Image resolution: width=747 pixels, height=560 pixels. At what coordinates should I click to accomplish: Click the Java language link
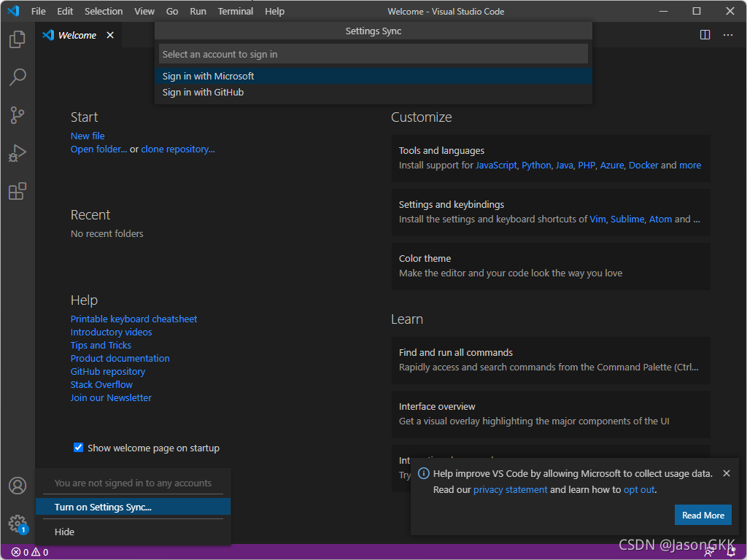[x=564, y=166]
